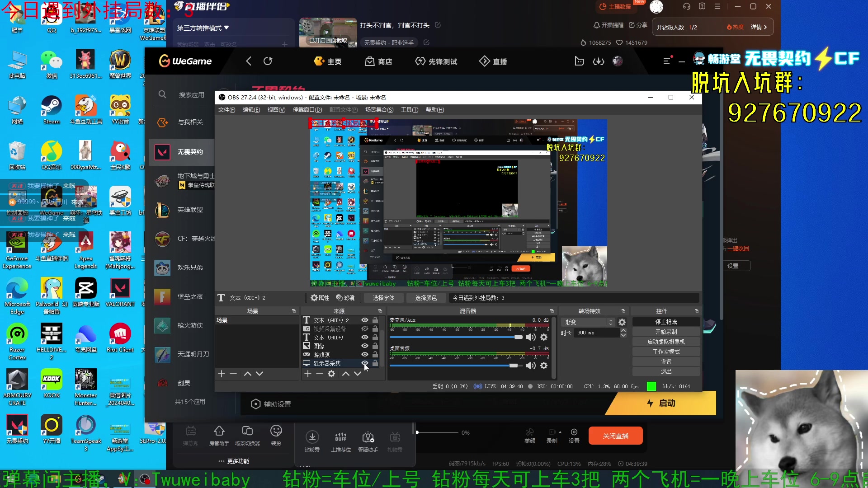Viewport: 868px width, 488px height.
Task: Click 关闭直播 orange button
Action: (615, 436)
